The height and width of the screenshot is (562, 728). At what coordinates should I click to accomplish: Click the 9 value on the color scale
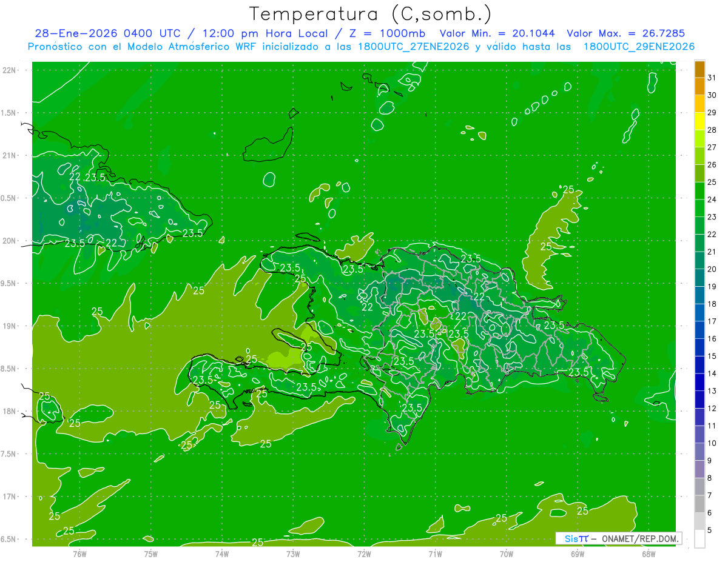(x=710, y=461)
